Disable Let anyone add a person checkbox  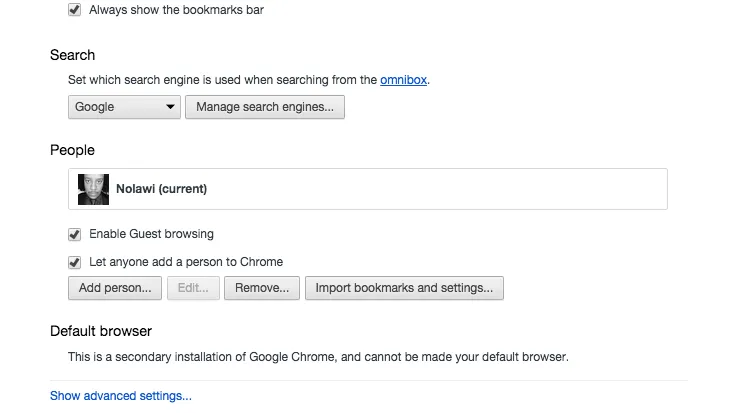coord(74,262)
